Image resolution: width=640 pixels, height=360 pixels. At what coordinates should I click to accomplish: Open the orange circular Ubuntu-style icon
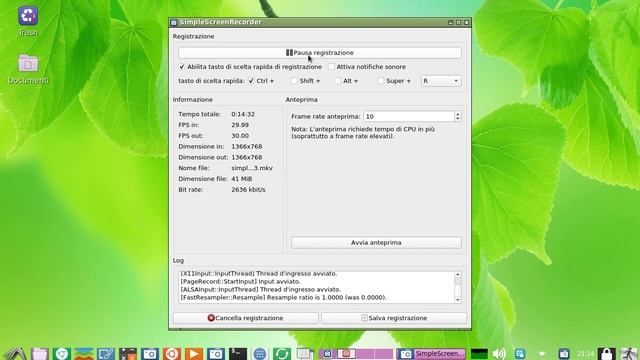pos(172,353)
